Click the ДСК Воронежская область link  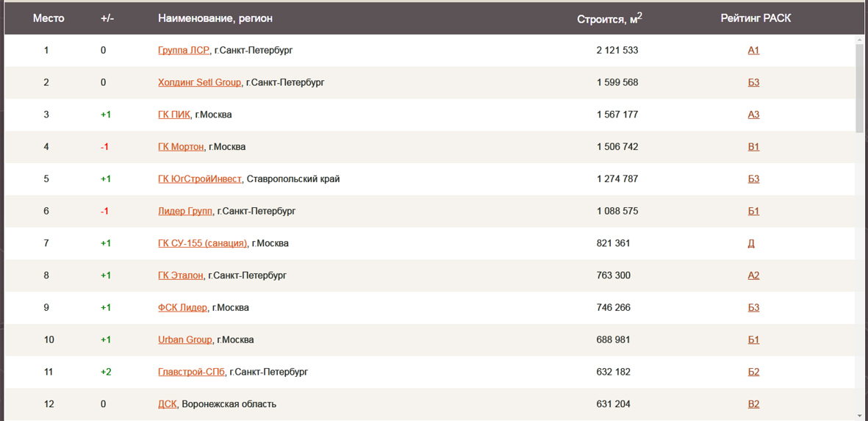[167, 404]
